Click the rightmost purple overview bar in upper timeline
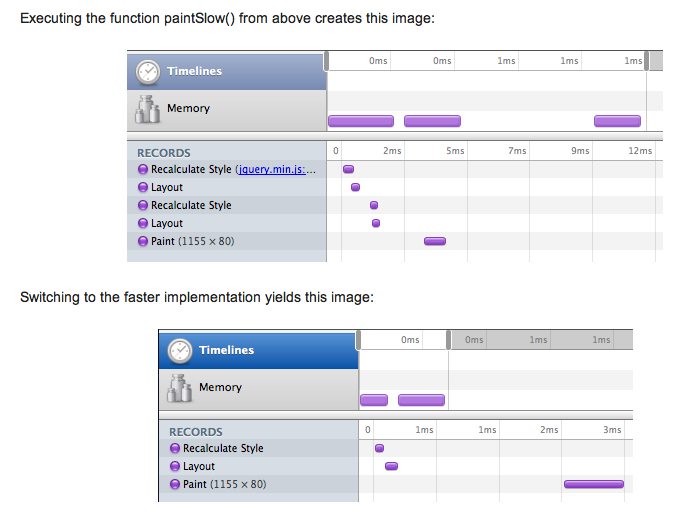 (617, 121)
